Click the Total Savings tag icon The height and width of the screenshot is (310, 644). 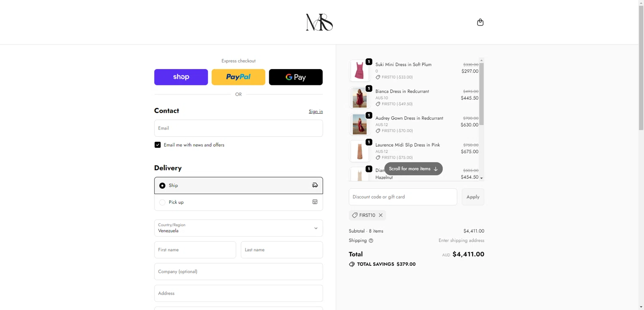352,264
